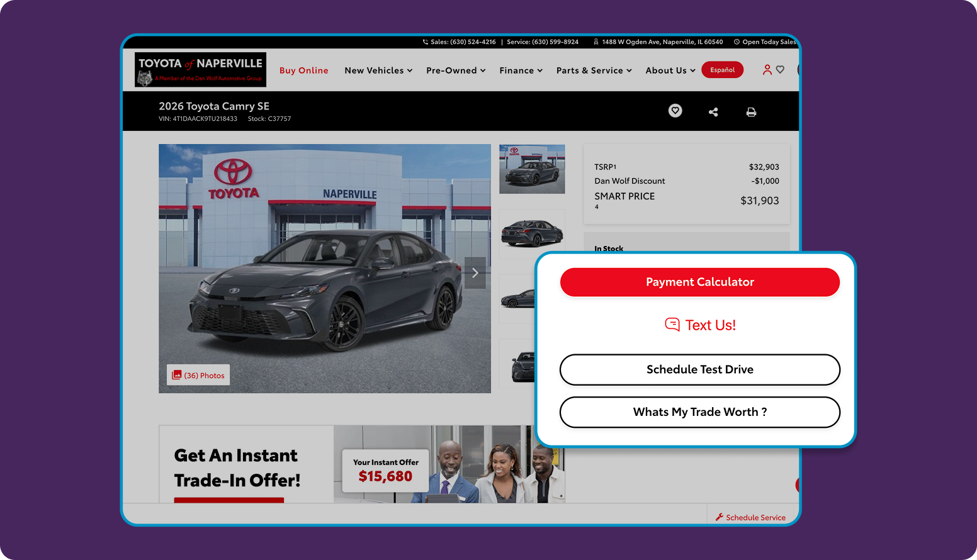Select the first Camry thumbnail with dealership
The width and height of the screenshot is (977, 560).
532,169
